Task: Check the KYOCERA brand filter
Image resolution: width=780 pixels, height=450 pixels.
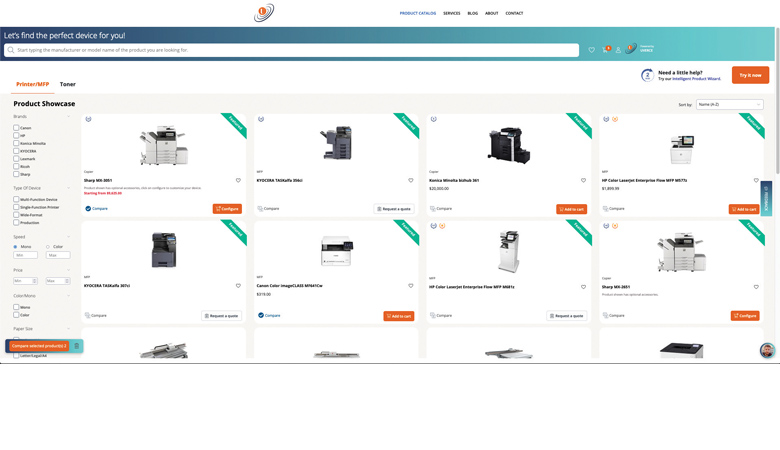Action: pyautogui.click(x=16, y=151)
